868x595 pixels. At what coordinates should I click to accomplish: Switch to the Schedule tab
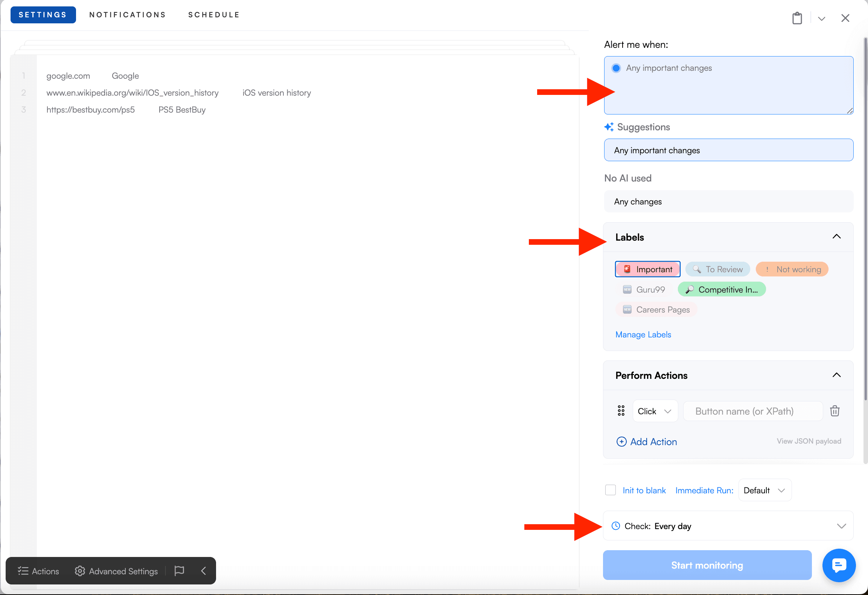214,15
